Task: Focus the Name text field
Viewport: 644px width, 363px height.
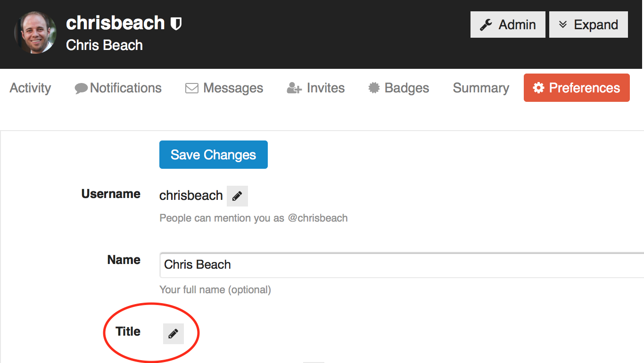Action: pyautogui.click(x=401, y=265)
